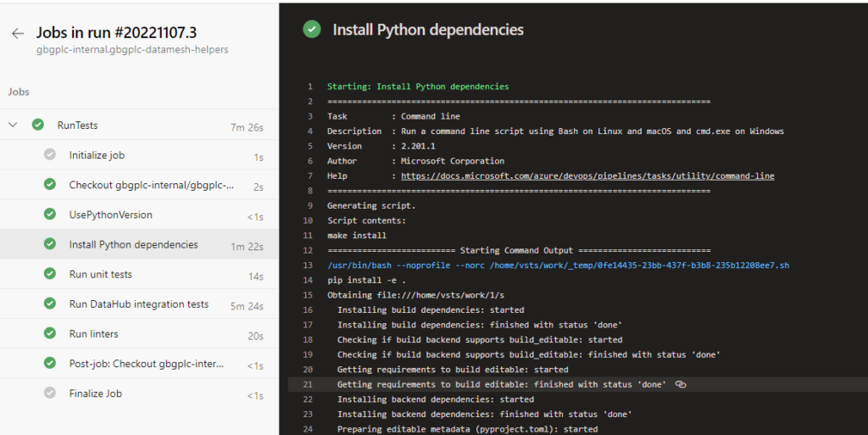Screen dimensions: 868x435
Task: Copy link icon on log line 21
Action: point(681,384)
